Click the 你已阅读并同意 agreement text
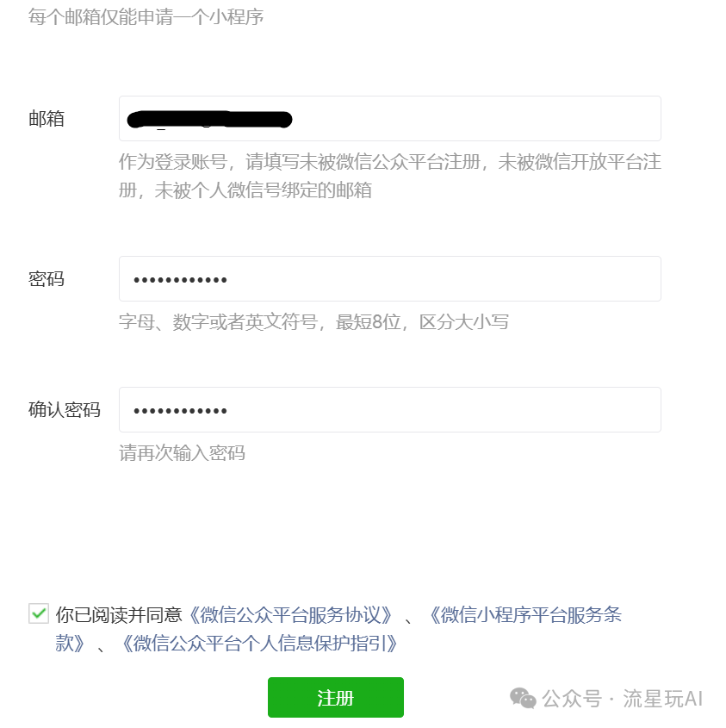Screen dimensions: 726x728 click(119, 615)
